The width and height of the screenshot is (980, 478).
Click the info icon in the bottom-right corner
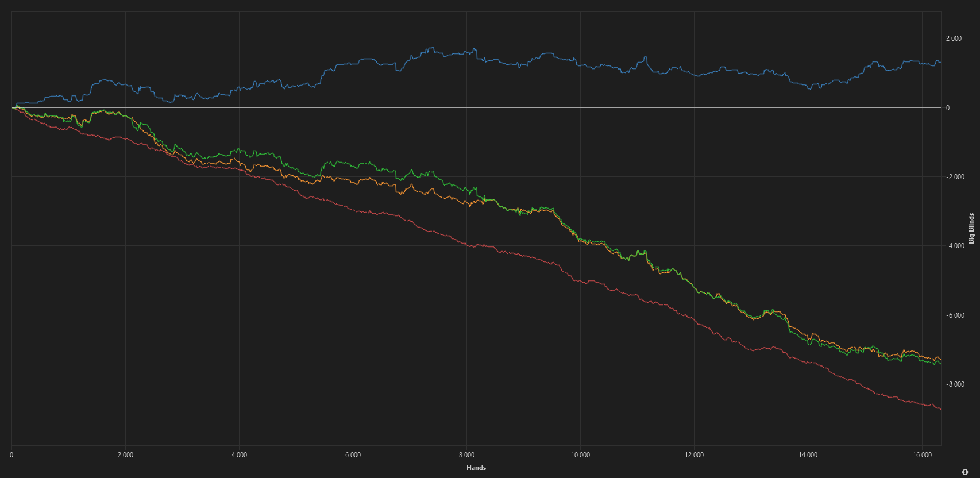[965, 472]
